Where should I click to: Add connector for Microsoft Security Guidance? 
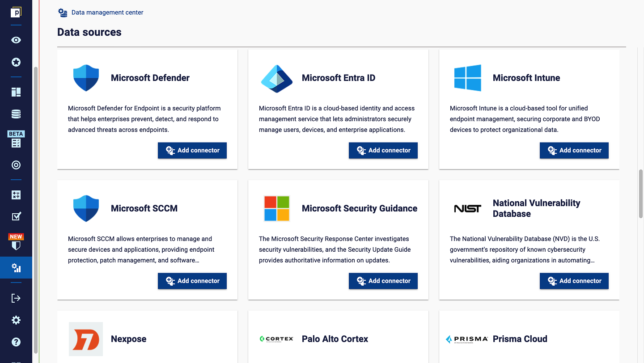click(x=383, y=281)
